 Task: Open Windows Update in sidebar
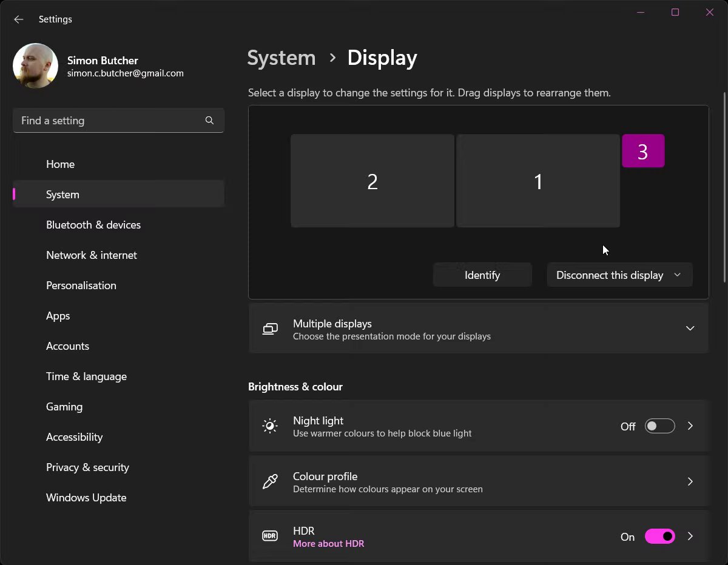[x=86, y=498]
